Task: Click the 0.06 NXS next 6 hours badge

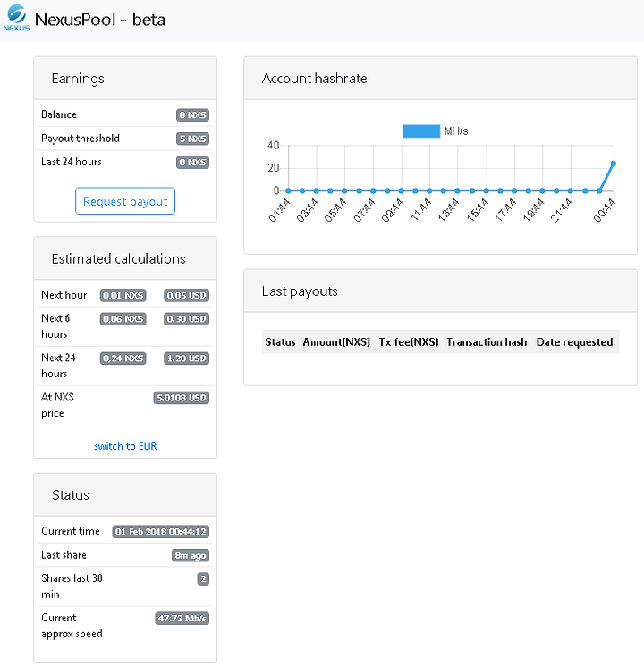Action: coord(123,319)
